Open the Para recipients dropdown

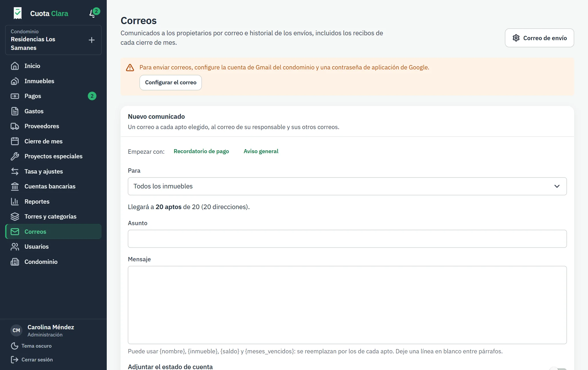point(347,186)
